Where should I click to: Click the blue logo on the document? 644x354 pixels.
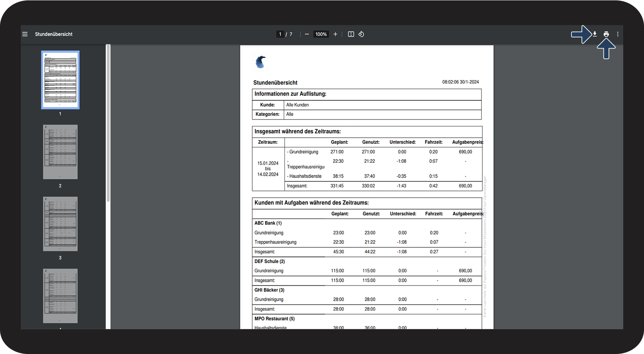click(260, 62)
